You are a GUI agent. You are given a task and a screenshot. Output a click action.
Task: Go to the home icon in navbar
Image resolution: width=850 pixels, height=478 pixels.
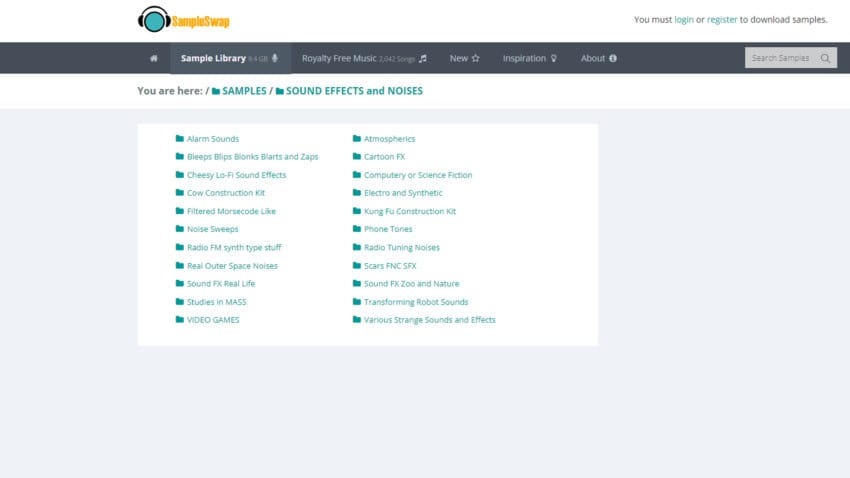pyautogui.click(x=153, y=58)
